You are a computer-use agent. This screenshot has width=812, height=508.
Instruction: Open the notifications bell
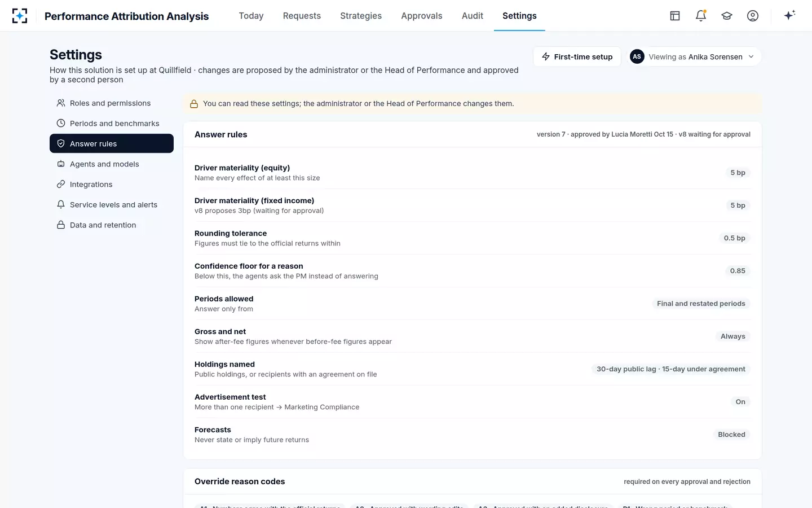tap(701, 16)
